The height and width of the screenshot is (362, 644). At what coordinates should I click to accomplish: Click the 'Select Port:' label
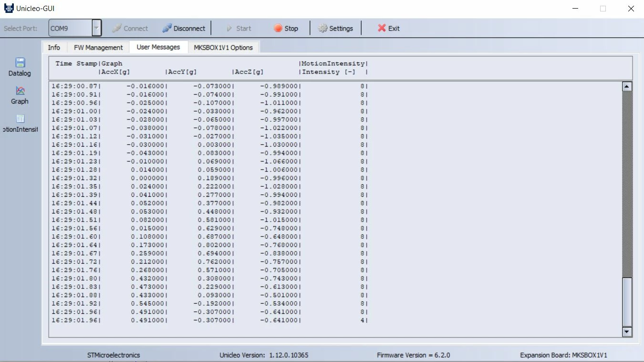pos(21,28)
